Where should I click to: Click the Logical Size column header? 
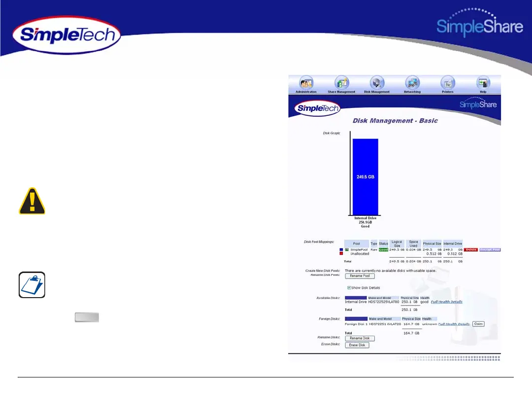397,244
